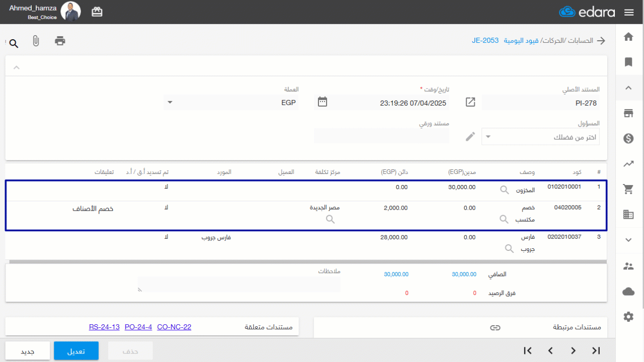Click the chain link icon for مستندات مرتبطة
The image size is (644, 362).
tap(496, 328)
